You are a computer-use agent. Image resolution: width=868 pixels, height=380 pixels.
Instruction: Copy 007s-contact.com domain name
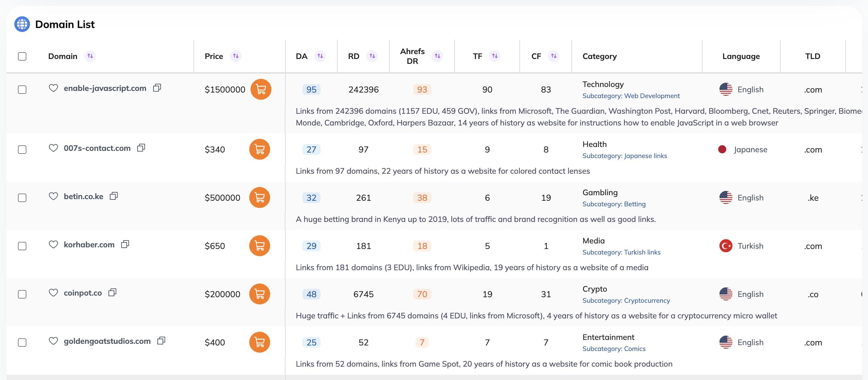pyautogui.click(x=141, y=148)
